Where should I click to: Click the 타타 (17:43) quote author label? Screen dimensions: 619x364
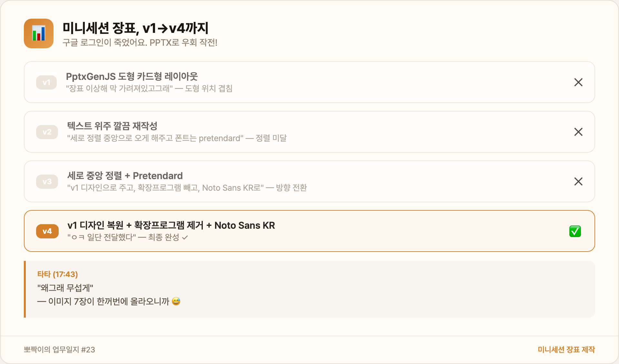pos(58,274)
